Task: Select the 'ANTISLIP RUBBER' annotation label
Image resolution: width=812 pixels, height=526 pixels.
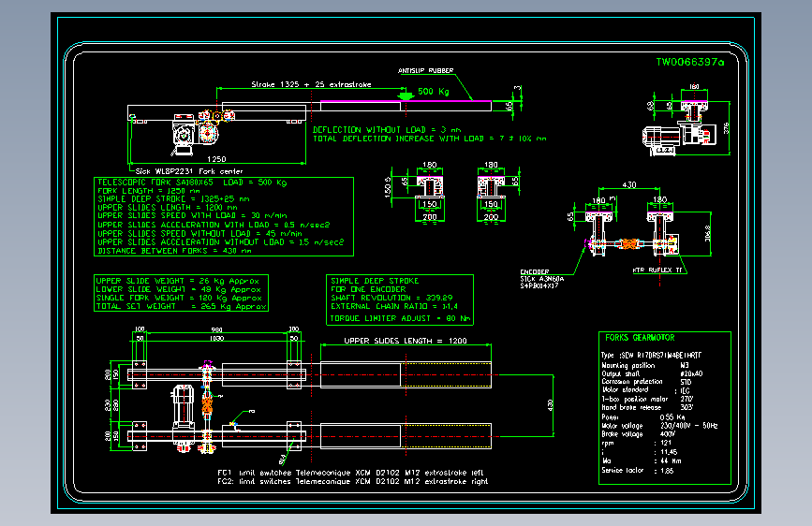Action: [x=426, y=70]
